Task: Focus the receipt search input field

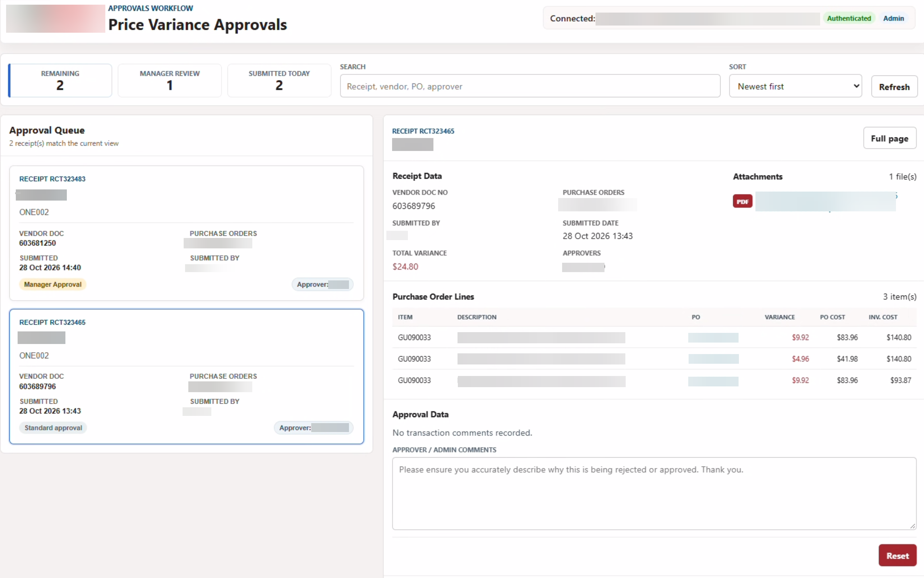Action: point(530,86)
